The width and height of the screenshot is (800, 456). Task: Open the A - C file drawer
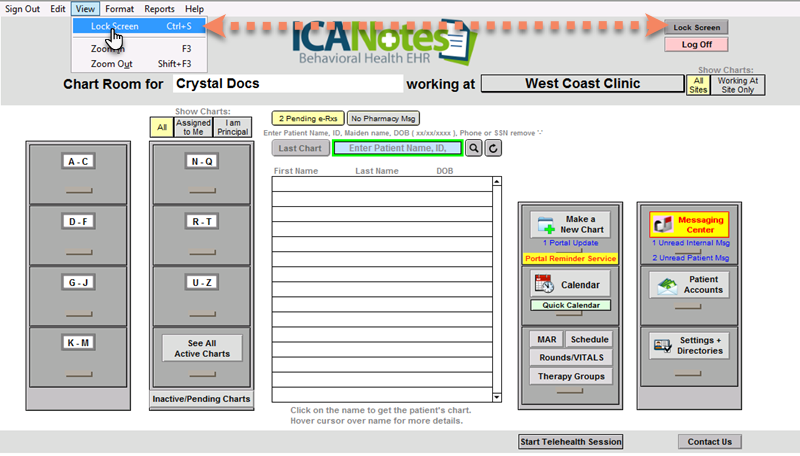click(x=76, y=162)
